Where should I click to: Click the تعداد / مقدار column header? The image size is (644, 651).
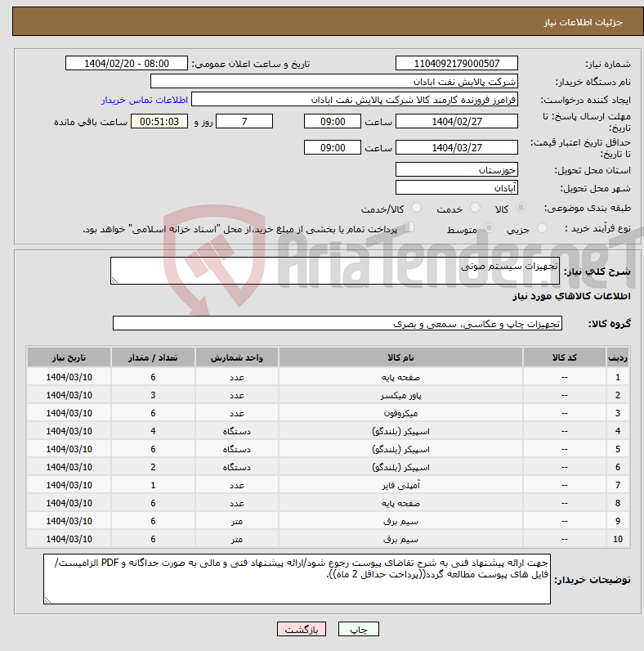click(153, 358)
